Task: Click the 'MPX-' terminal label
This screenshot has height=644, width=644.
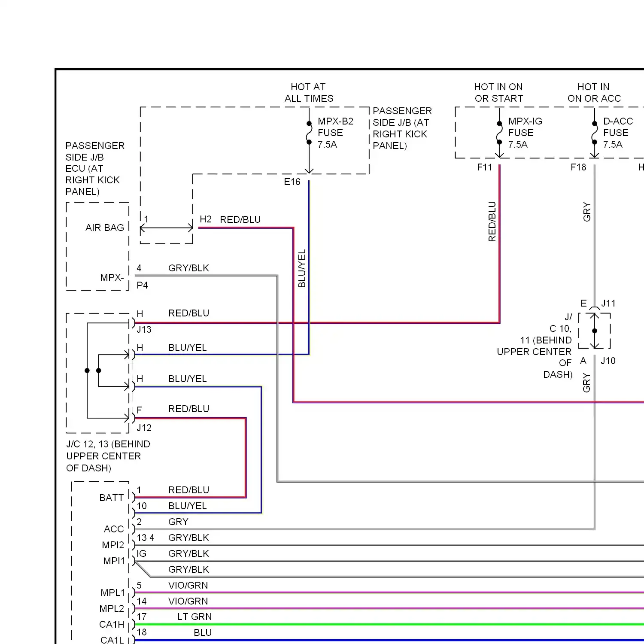Action: click(x=112, y=277)
